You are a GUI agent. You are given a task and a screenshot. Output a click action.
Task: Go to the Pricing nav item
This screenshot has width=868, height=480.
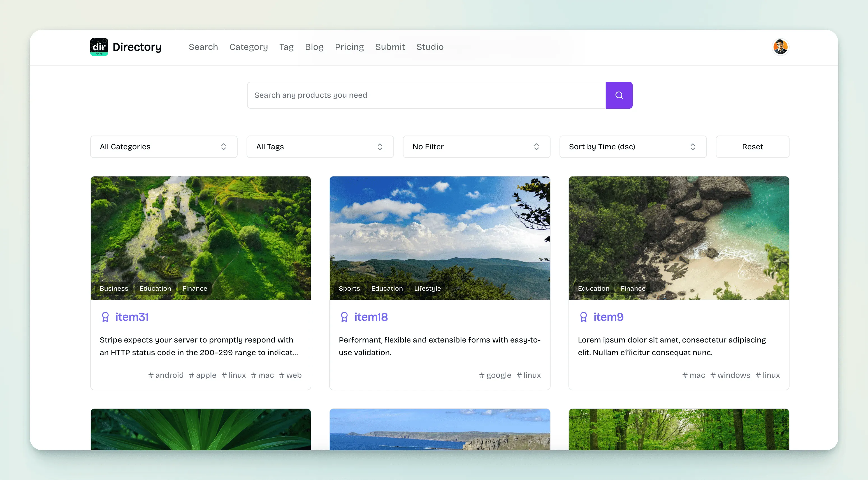point(349,47)
